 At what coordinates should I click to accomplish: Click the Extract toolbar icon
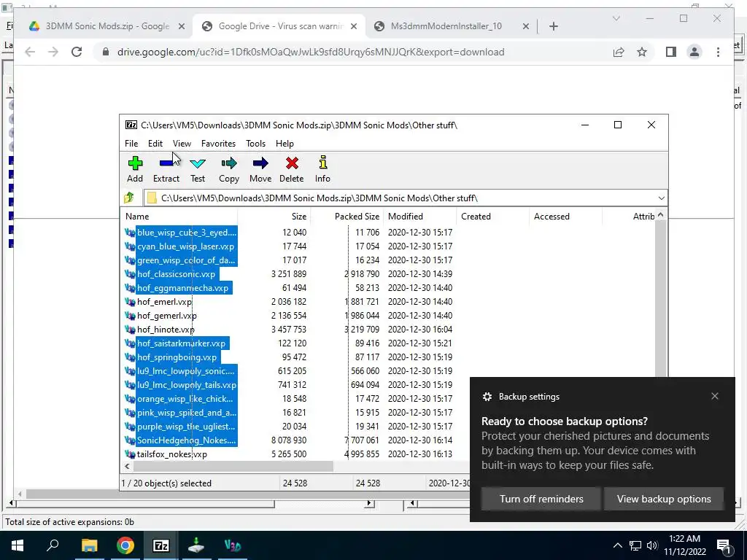[x=166, y=169]
